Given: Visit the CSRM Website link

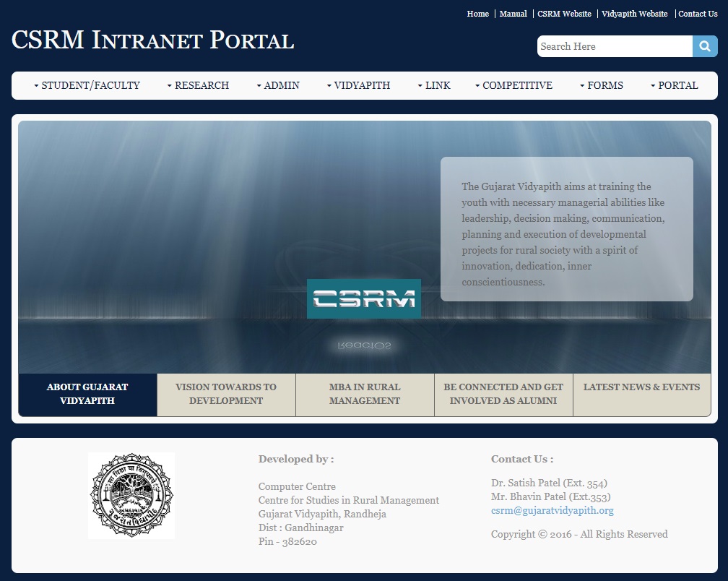Looking at the screenshot, I should click(564, 14).
